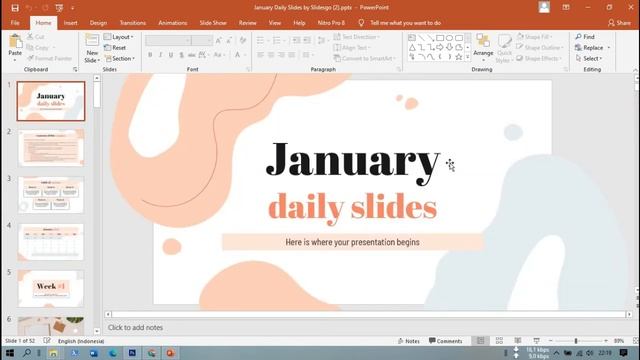The image size is (640, 360).
Task: Open the File tab
Action: [x=15, y=23]
